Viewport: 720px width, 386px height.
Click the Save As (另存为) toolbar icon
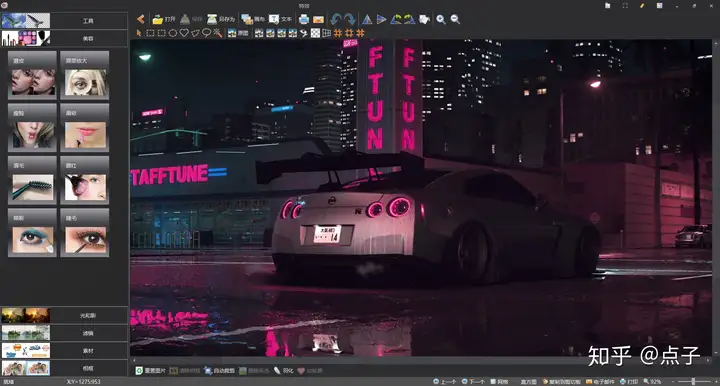212,19
